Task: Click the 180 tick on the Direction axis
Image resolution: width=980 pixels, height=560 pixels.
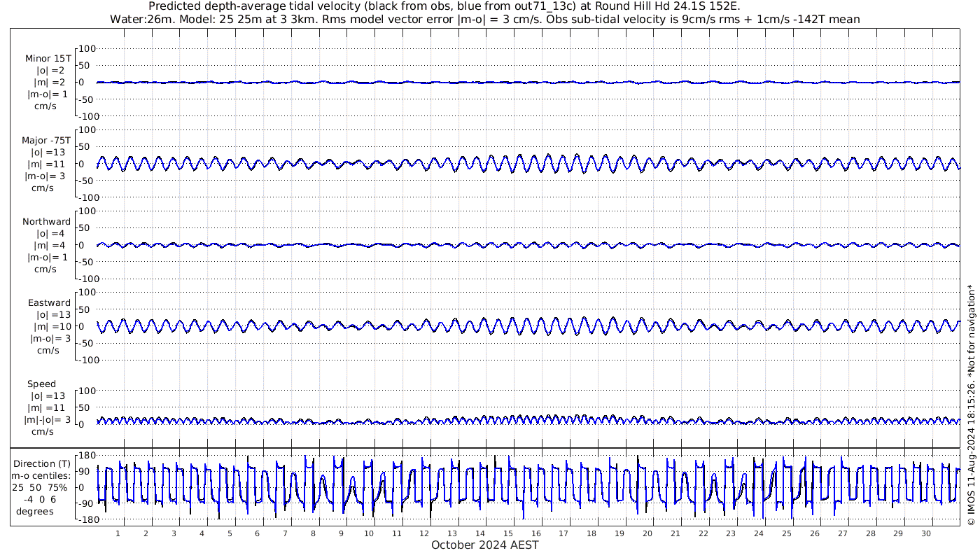Action: 86,456
